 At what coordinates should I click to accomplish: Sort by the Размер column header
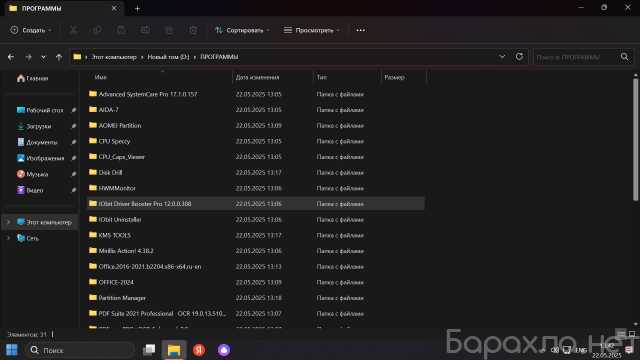[x=394, y=77]
